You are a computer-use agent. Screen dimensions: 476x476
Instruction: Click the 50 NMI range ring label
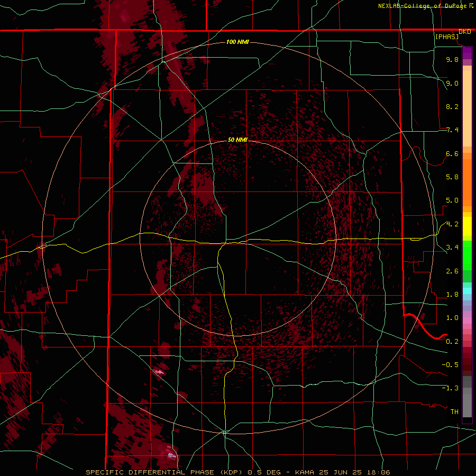237,140
